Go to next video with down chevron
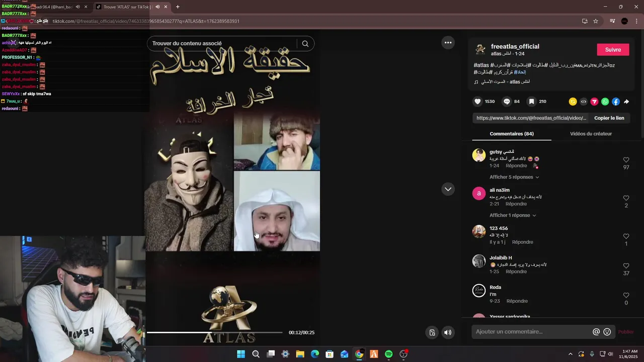The image size is (644, 362). 448,189
